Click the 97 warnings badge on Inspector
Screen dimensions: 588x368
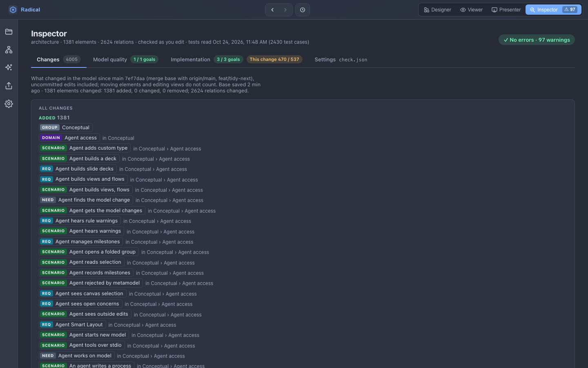pos(570,10)
